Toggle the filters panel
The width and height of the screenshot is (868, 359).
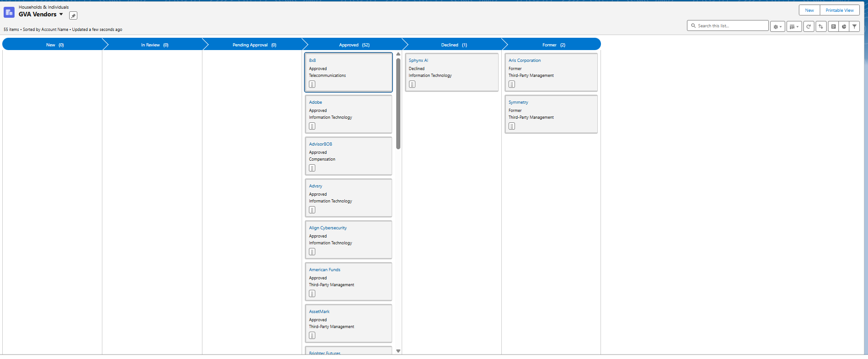[854, 26]
